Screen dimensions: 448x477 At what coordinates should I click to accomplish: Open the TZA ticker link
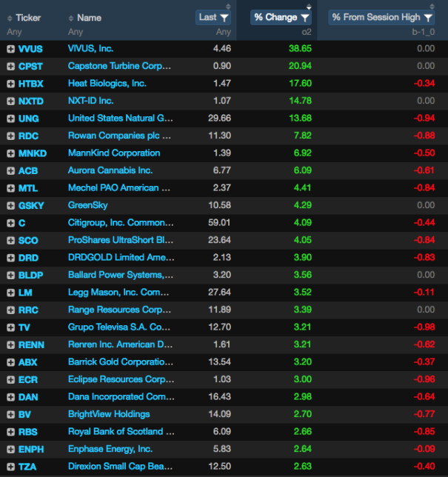(27, 467)
